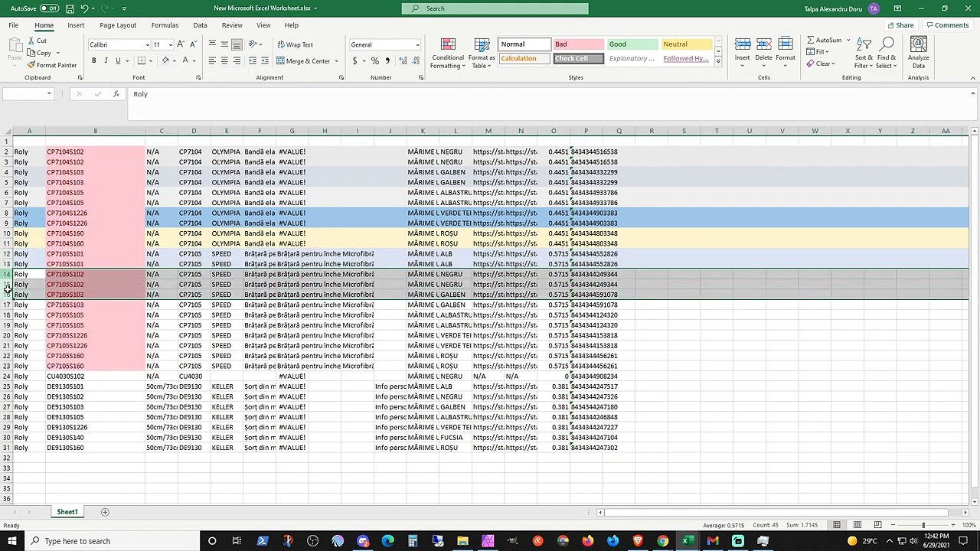Click the Accounting dollar format icon
Screen dimensions: 980x551
[354, 60]
